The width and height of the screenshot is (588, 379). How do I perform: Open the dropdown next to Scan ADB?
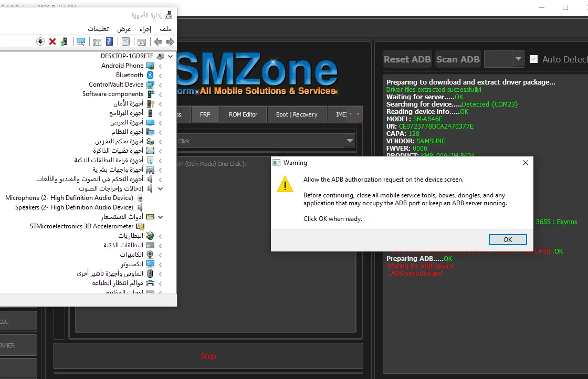click(518, 59)
